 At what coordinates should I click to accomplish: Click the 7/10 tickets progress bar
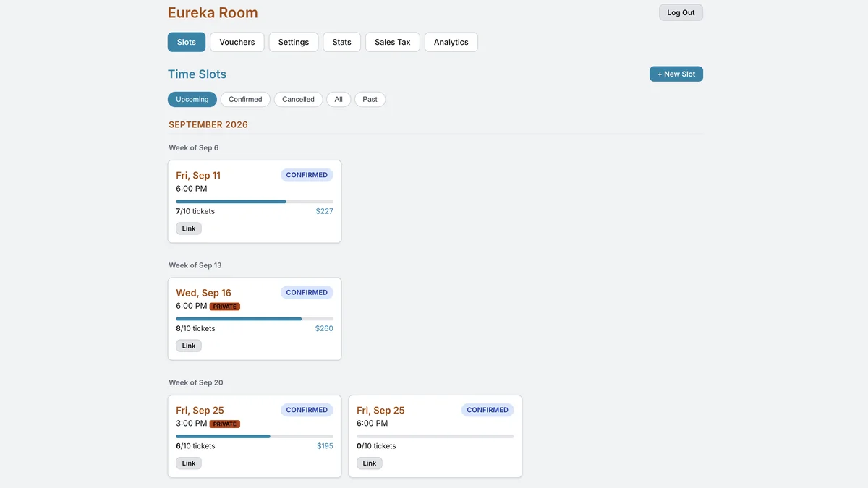255,202
